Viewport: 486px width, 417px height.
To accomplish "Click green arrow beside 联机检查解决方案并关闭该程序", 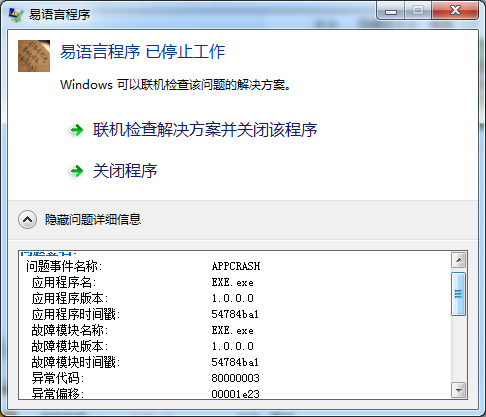I will pos(77,130).
